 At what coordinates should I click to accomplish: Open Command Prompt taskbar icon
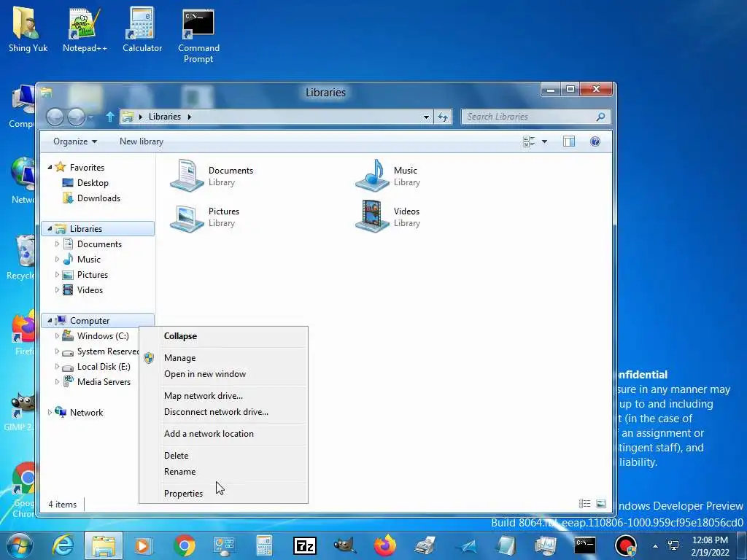pyautogui.click(x=585, y=545)
